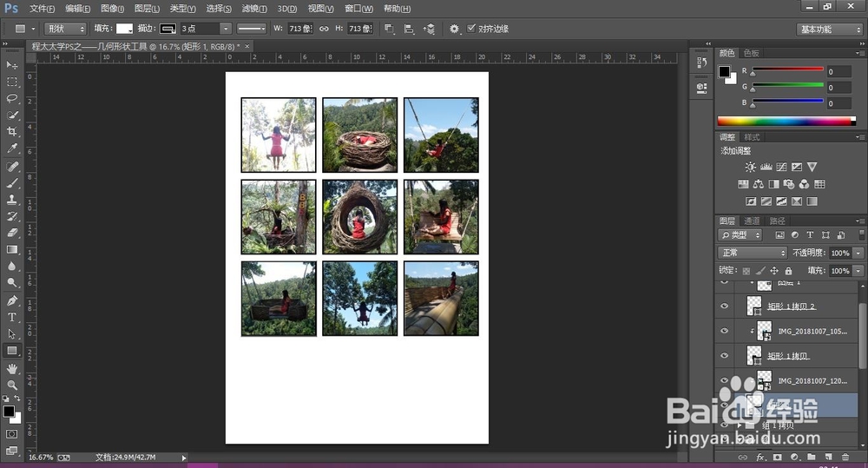Click the link width and height icon
The width and height of the screenshot is (868, 468).
pos(324,29)
